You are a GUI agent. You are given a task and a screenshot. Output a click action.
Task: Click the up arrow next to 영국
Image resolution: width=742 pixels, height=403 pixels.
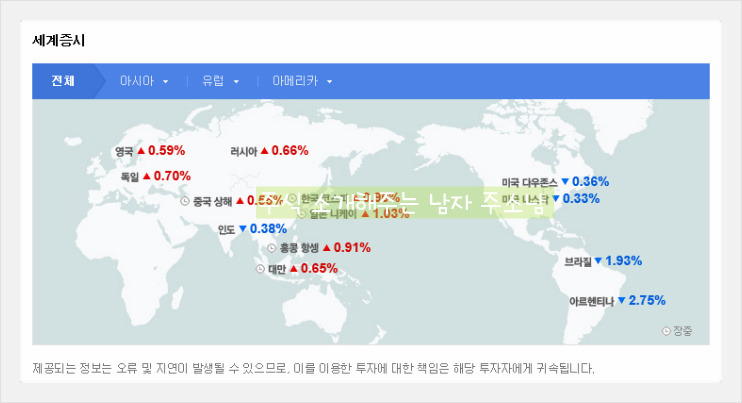tap(141, 150)
